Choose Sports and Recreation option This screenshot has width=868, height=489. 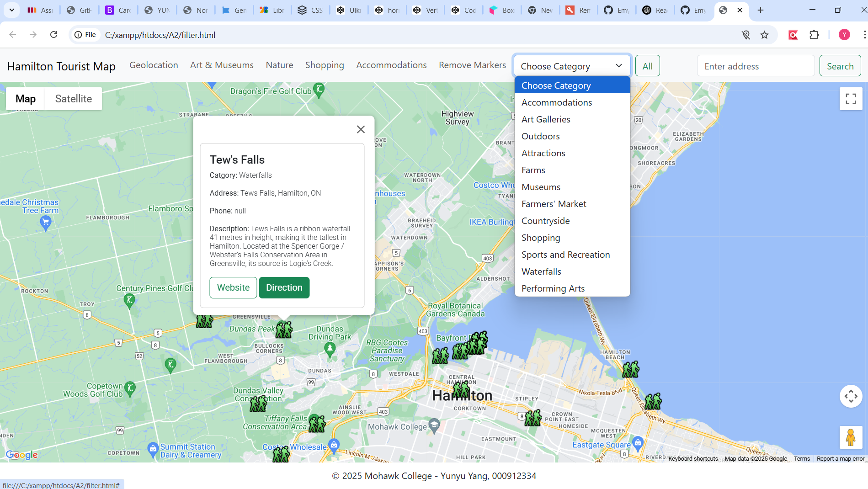[x=572, y=255]
